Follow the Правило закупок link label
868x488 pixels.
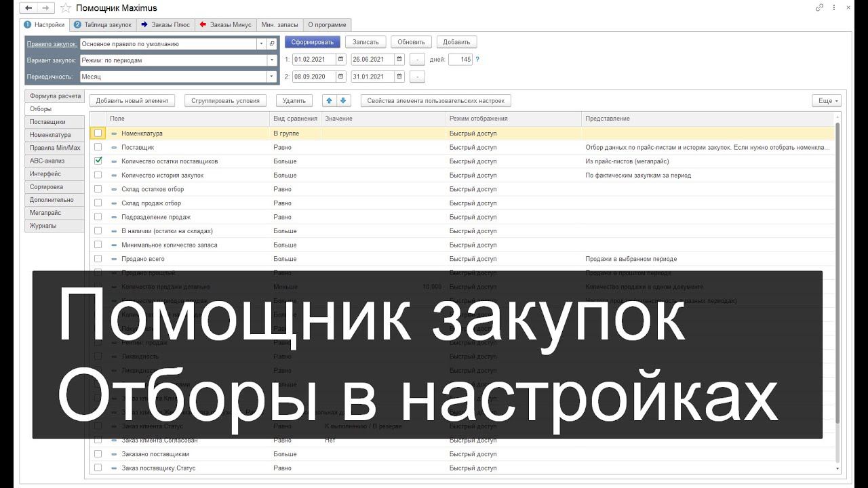pos(52,44)
